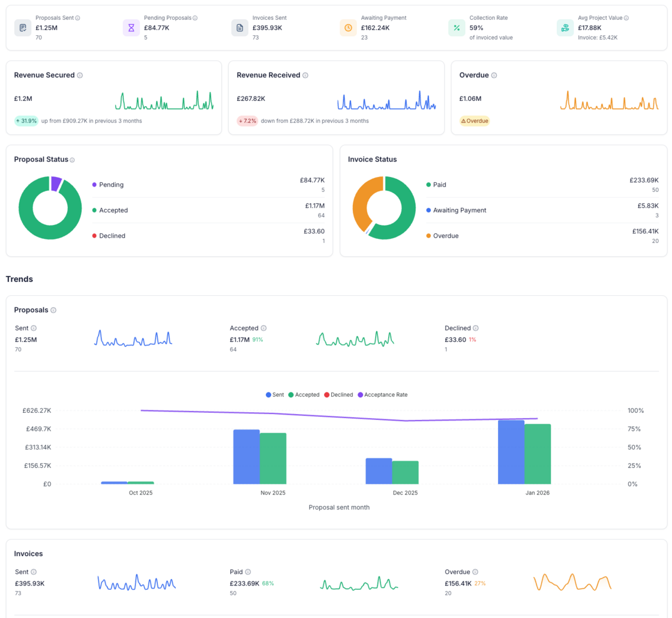Hide the Acceptance Rate line via legend
The height and width of the screenshot is (618, 672).
coord(382,395)
